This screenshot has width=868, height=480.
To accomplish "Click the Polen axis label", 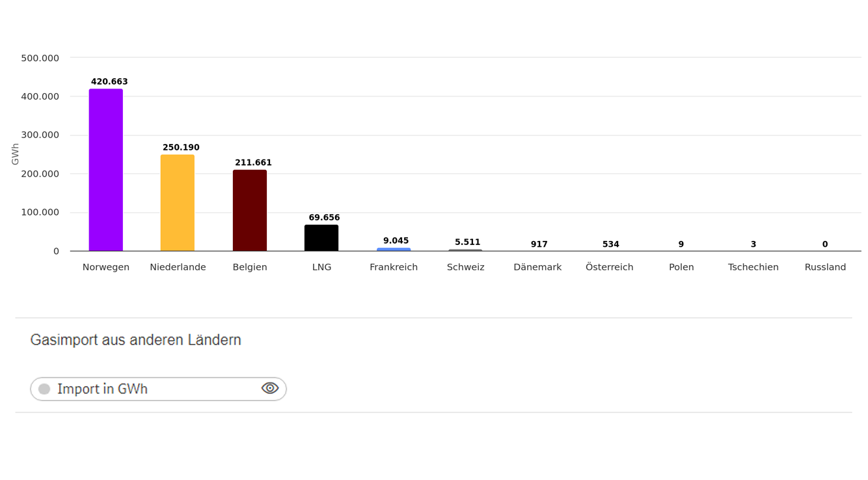I will click(681, 267).
